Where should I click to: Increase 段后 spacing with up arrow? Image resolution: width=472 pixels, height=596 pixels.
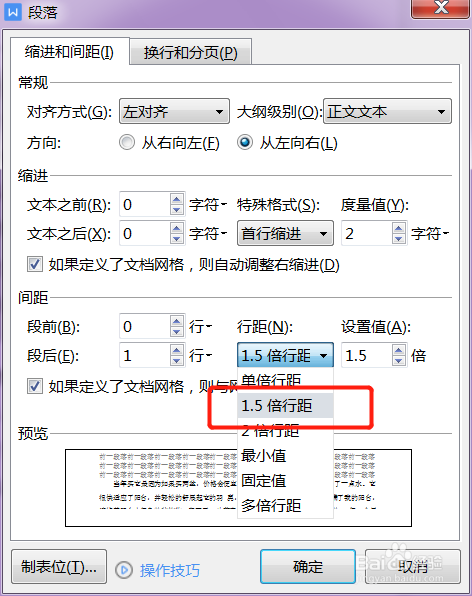[177, 349]
